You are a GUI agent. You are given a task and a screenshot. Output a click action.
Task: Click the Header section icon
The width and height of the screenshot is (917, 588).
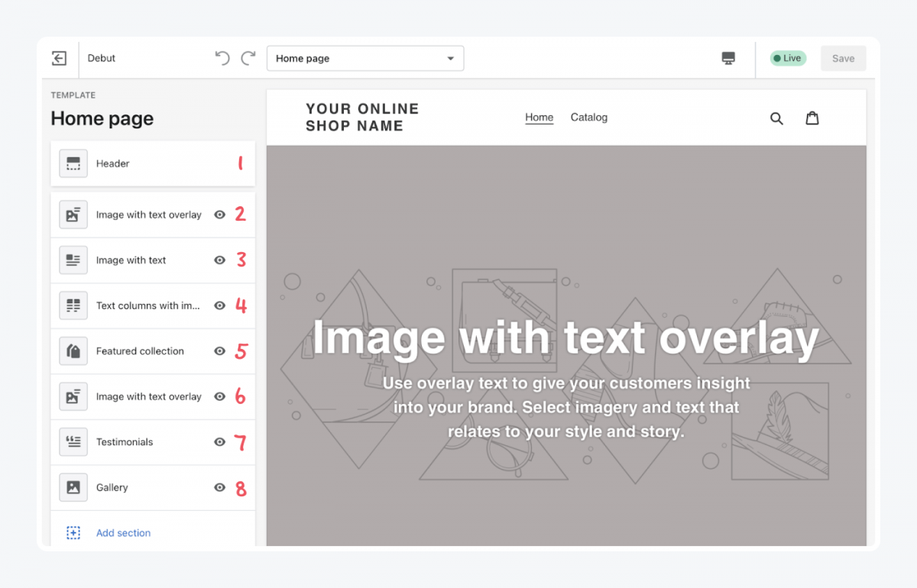click(73, 163)
